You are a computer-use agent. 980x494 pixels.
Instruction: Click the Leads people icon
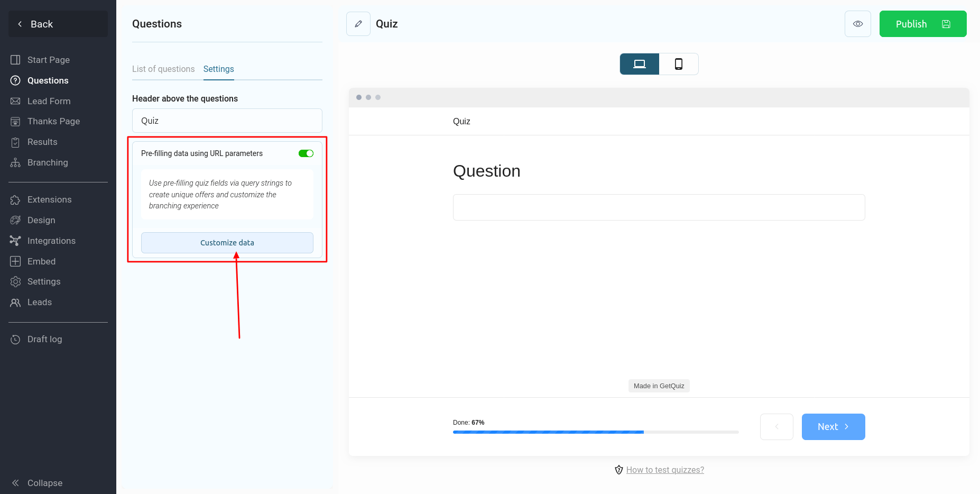[16, 303]
